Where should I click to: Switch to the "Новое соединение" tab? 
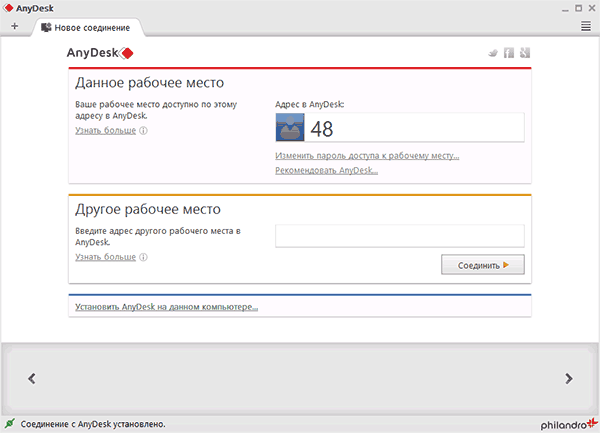90,26
